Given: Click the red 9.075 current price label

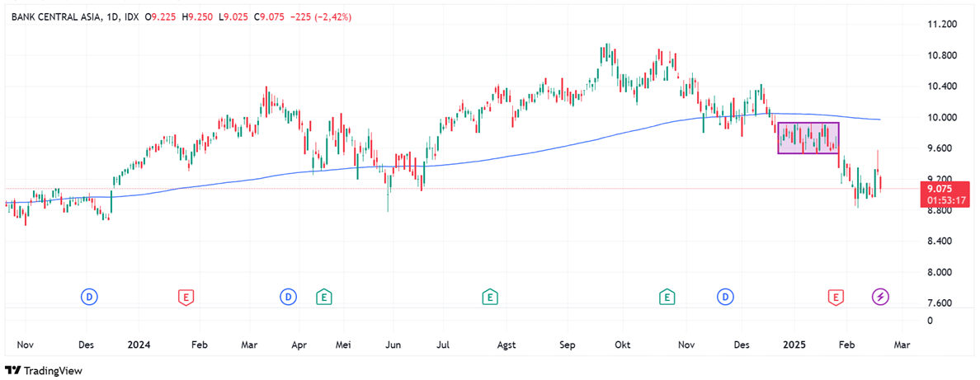Looking at the screenshot, I should (x=940, y=189).
